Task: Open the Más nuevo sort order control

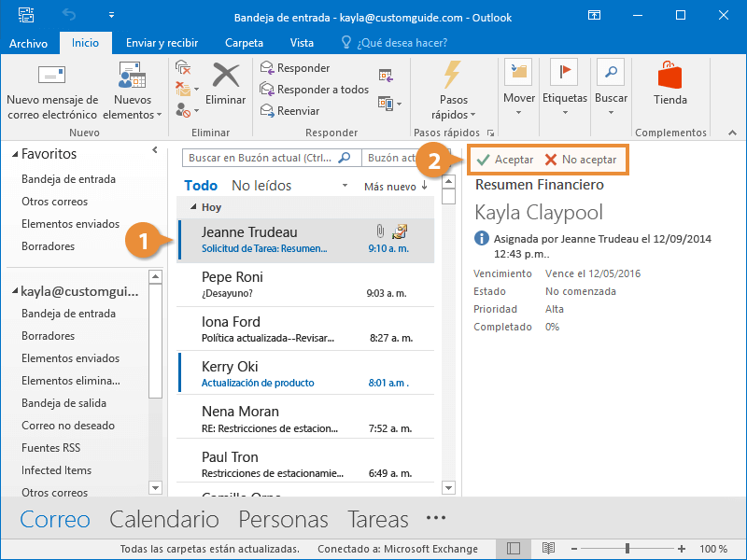Action: click(395, 186)
